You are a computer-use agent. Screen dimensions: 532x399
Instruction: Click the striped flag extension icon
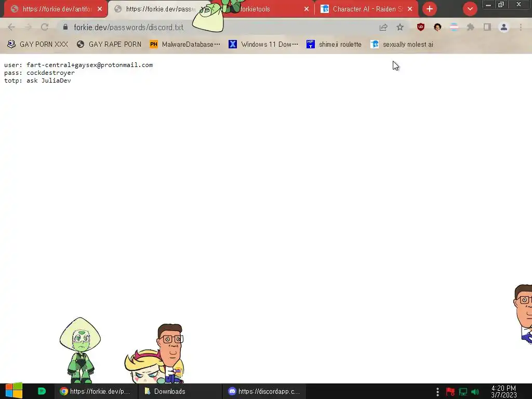tap(454, 27)
